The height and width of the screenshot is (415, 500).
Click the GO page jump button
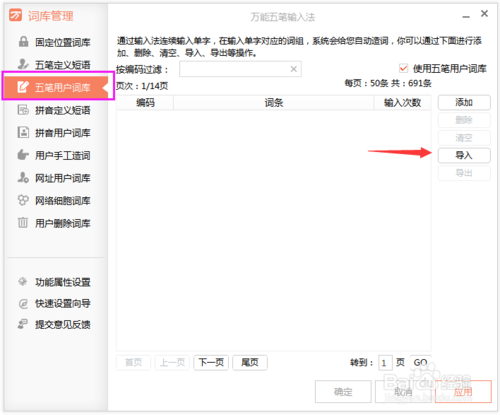(x=420, y=362)
